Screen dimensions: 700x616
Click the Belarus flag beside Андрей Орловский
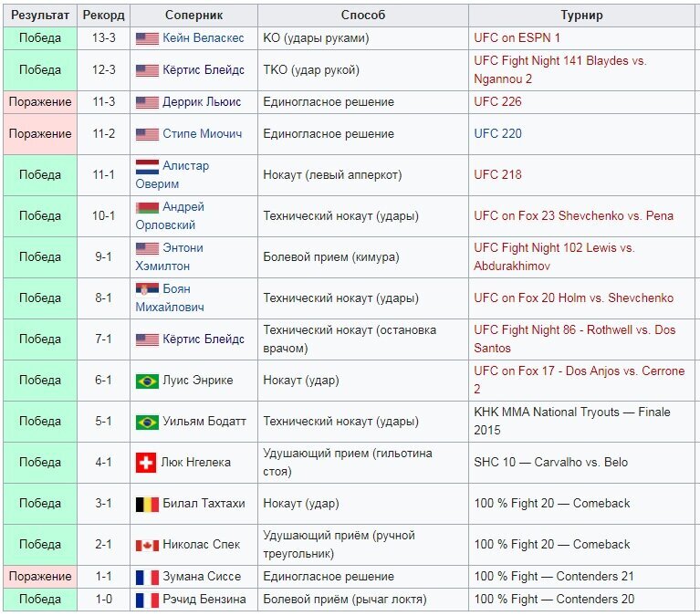[x=147, y=207]
